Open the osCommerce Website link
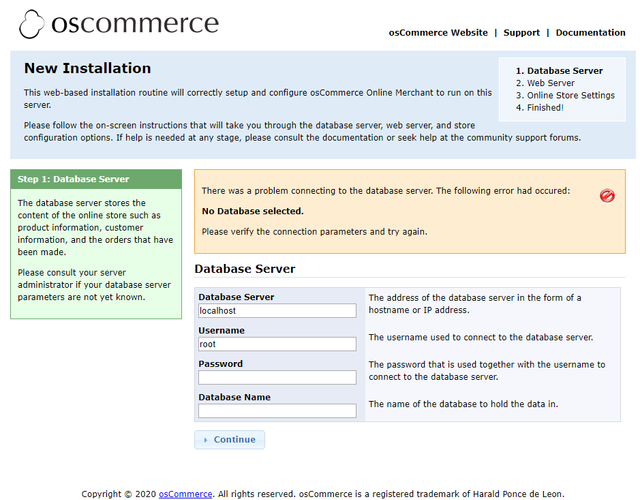640x500 pixels. pyautogui.click(x=438, y=33)
